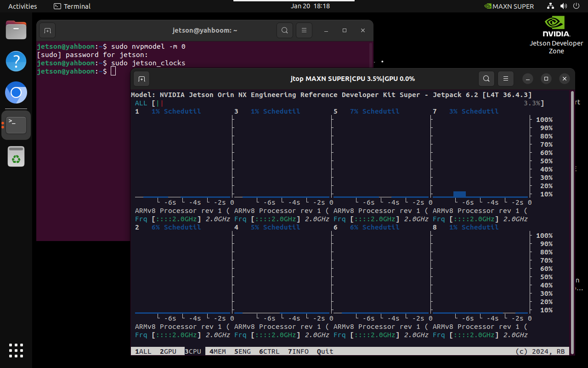This screenshot has width=588, height=368.
Task: Switch to the 7INFO tab in jtop
Action: pyautogui.click(x=299, y=351)
